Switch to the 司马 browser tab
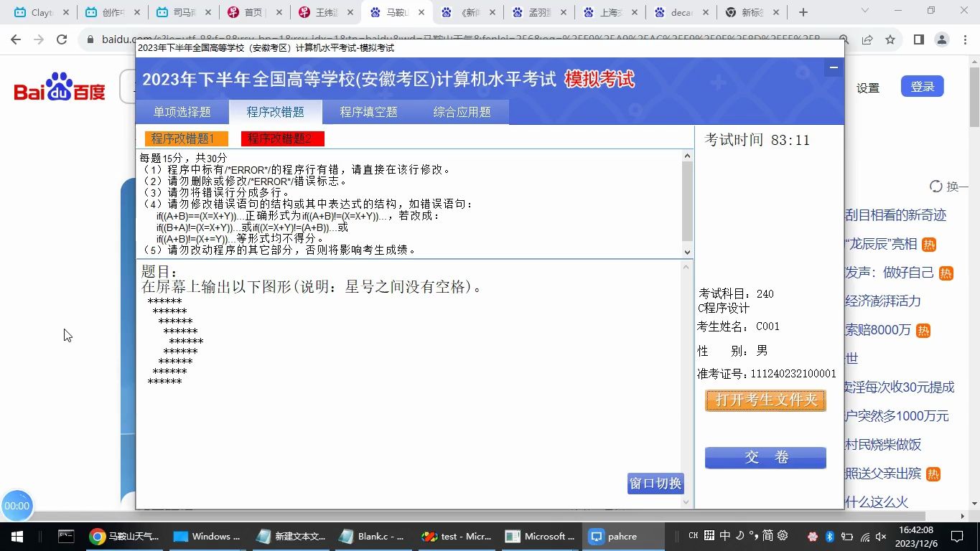The width and height of the screenshot is (980, 551). [184, 12]
